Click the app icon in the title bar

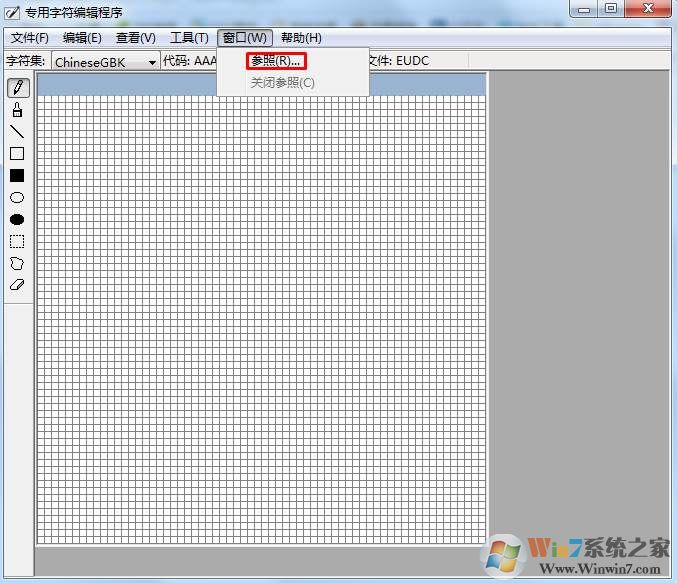pyautogui.click(x=12, y=11)
